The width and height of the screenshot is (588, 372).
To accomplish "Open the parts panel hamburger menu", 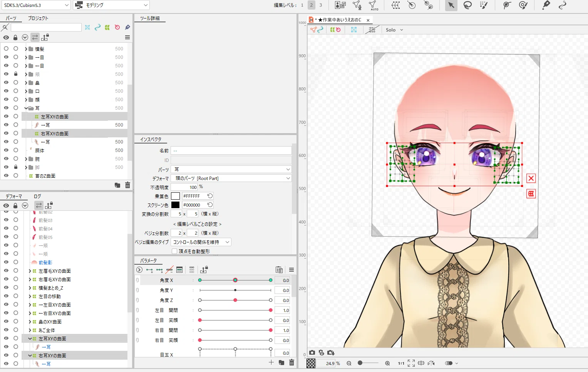I will click(127, 37).
